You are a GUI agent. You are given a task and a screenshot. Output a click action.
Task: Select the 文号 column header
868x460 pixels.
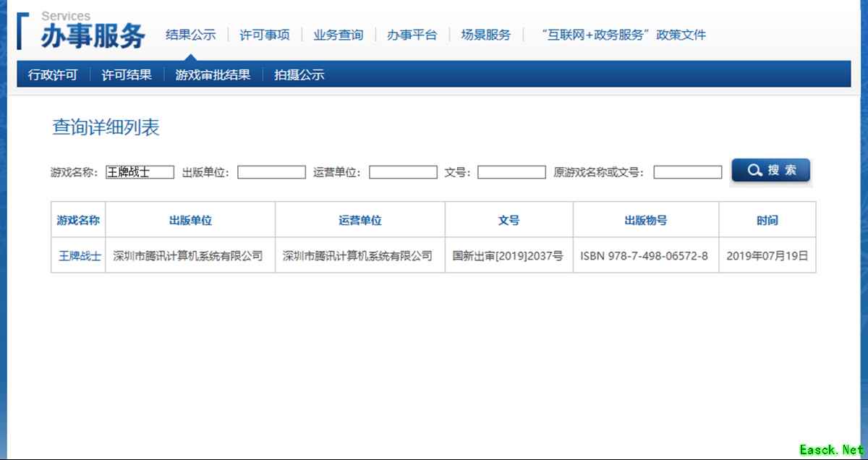point(509,220)
